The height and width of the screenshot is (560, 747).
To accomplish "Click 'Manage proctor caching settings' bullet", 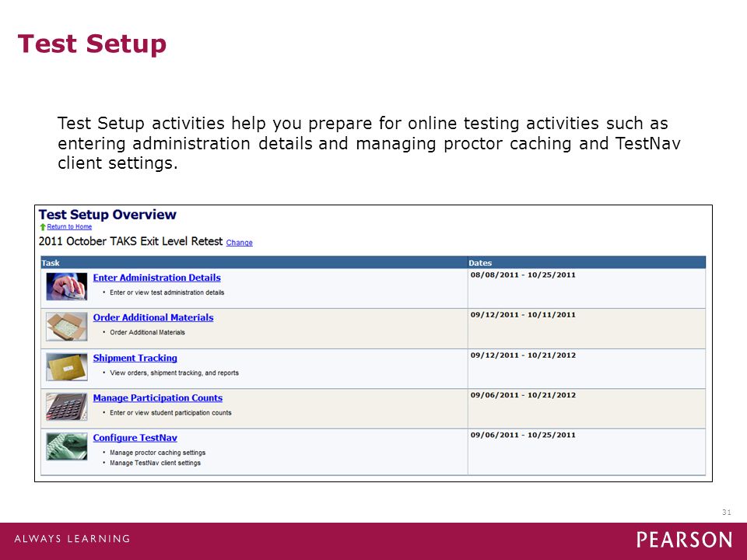I will point(157,453).
